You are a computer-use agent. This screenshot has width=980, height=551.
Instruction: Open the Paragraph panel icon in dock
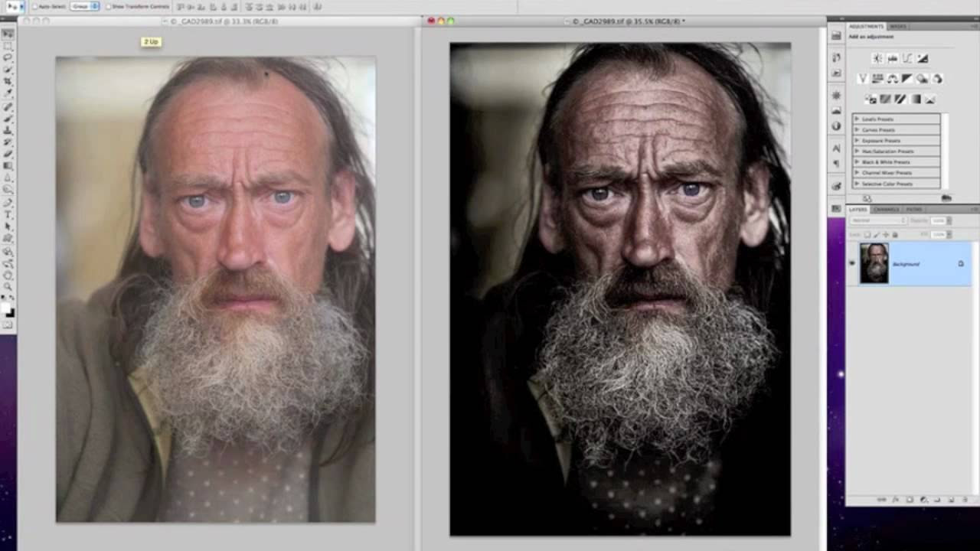pyautogui.click(x=836, y=164)
